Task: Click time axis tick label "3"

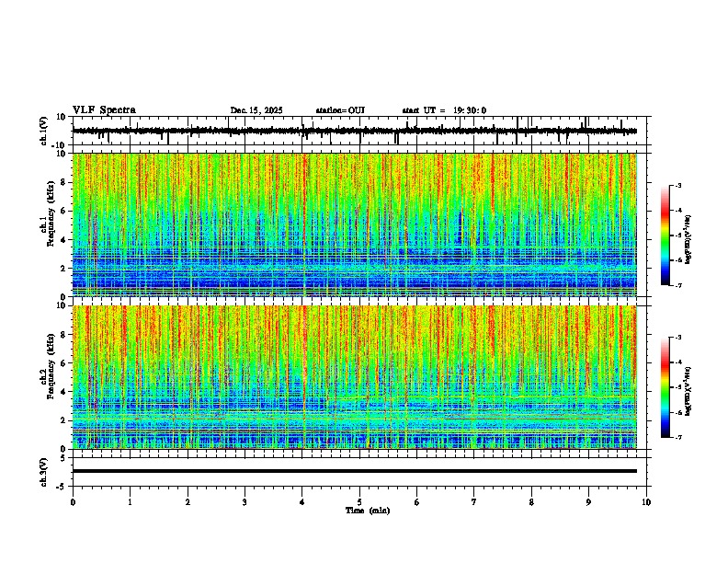Action: [245, 502]
